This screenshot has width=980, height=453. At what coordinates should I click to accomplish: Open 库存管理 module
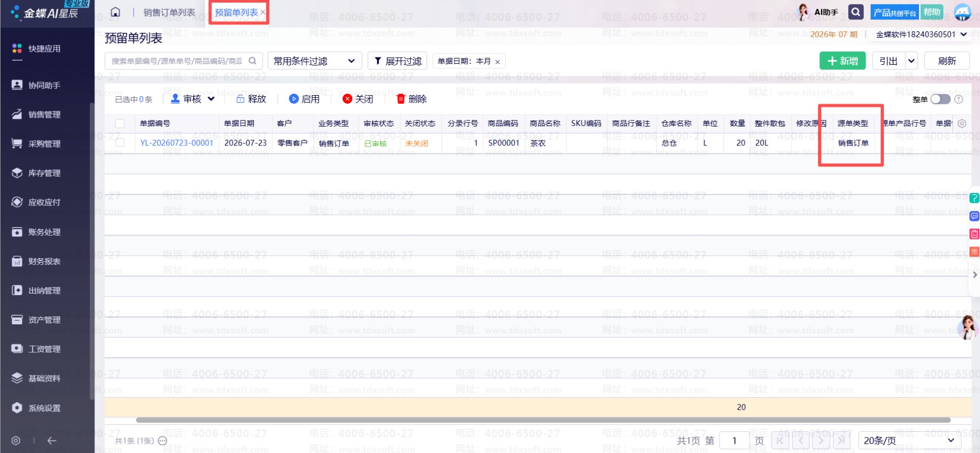(36, 173)
